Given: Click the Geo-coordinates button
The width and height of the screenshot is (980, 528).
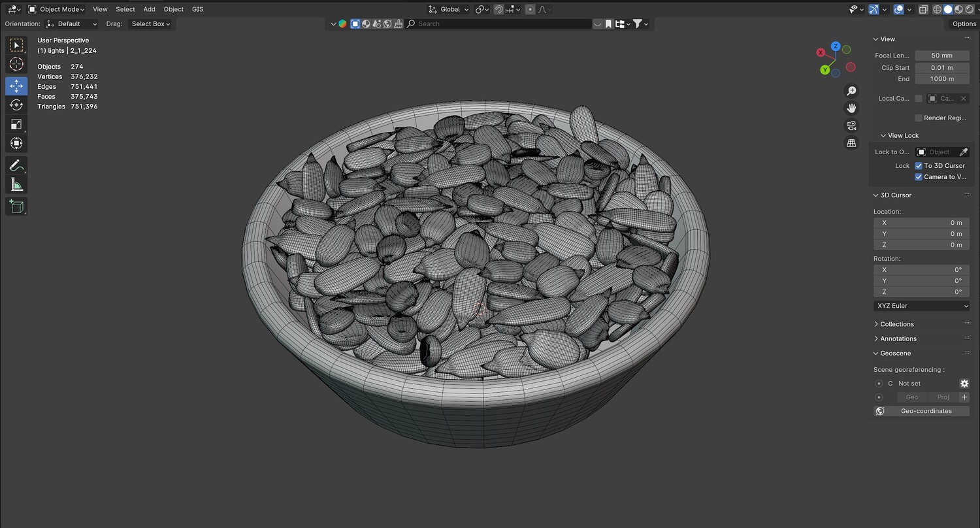Looking at the screenshot, I should click(921, 411).
